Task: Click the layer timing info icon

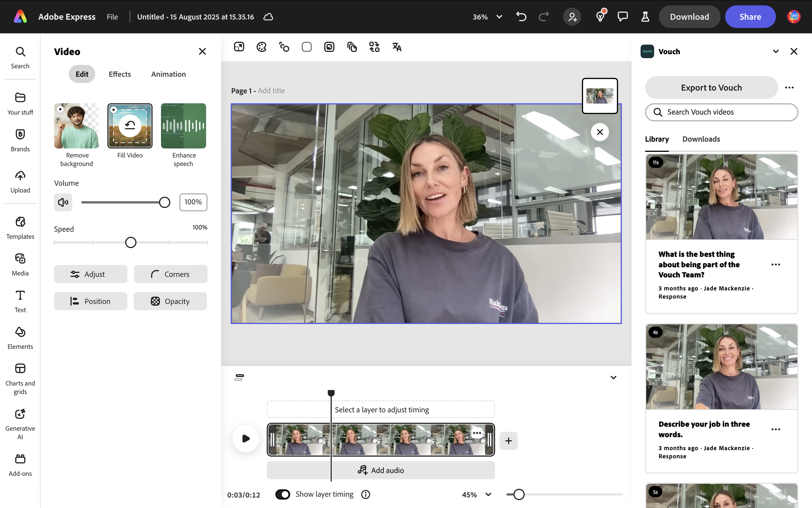Action: pyautogui.click(x=365, y=494)
